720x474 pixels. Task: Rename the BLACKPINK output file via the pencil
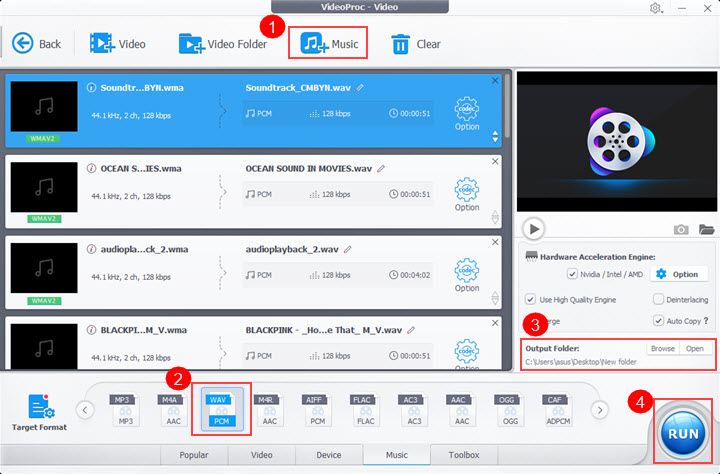pos(411,330)
